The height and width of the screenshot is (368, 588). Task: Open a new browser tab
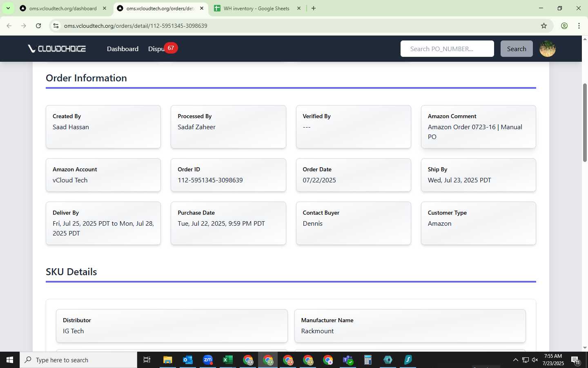click(x=314, y=8)
